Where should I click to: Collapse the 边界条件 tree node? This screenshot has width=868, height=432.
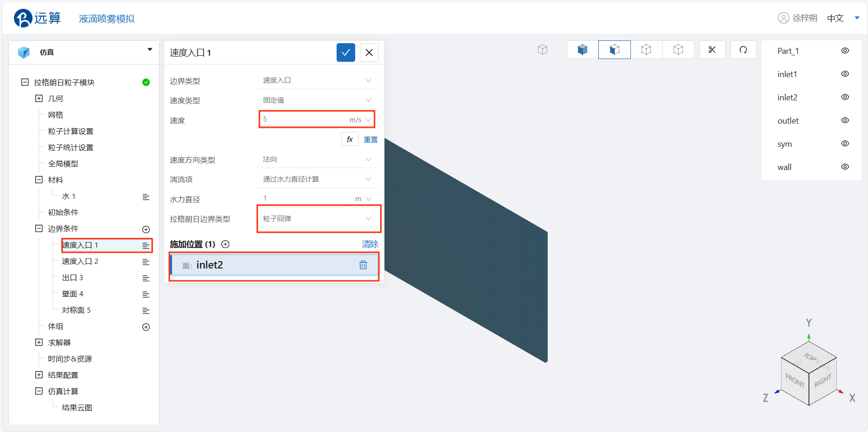point(39,229)
